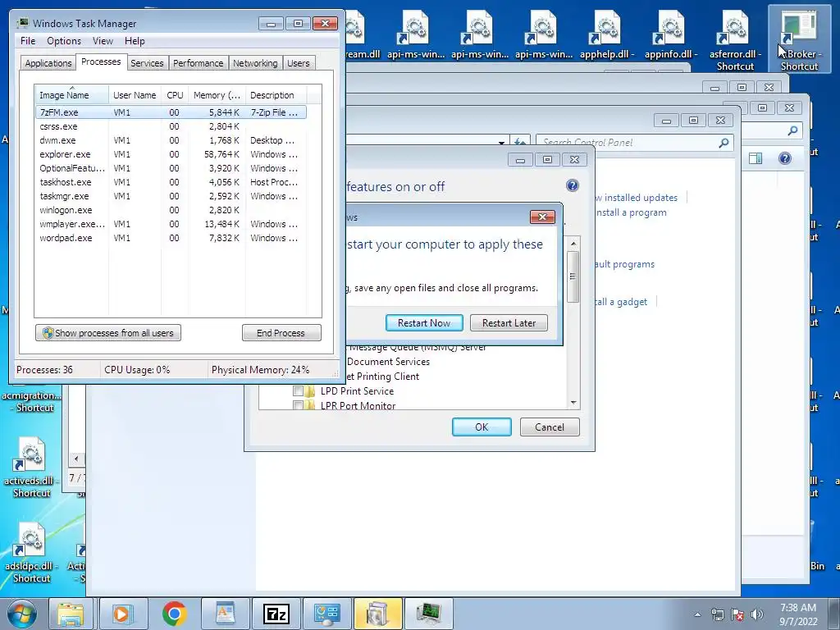Image resolution: width=840 pixels, height=630 pixels.
Task: Click the End Process button
Action: tap(281, 333)
